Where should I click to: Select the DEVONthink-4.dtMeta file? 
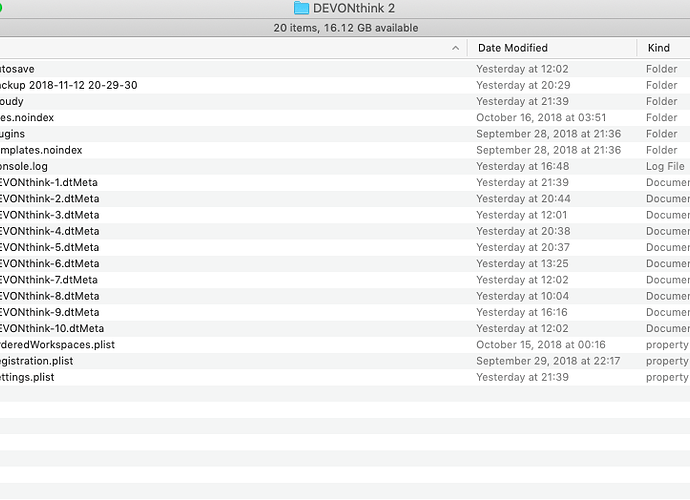[x=345, y=232]
